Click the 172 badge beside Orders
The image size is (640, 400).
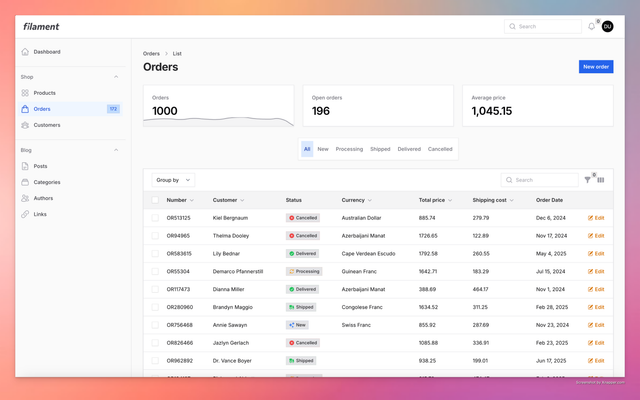pos(113,109)
